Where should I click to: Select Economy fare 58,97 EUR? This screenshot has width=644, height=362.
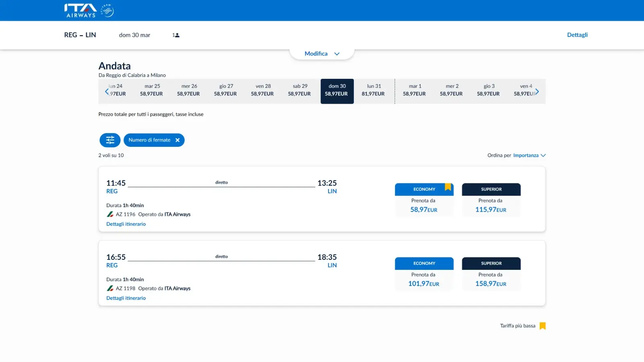click(x=424, y=205)
